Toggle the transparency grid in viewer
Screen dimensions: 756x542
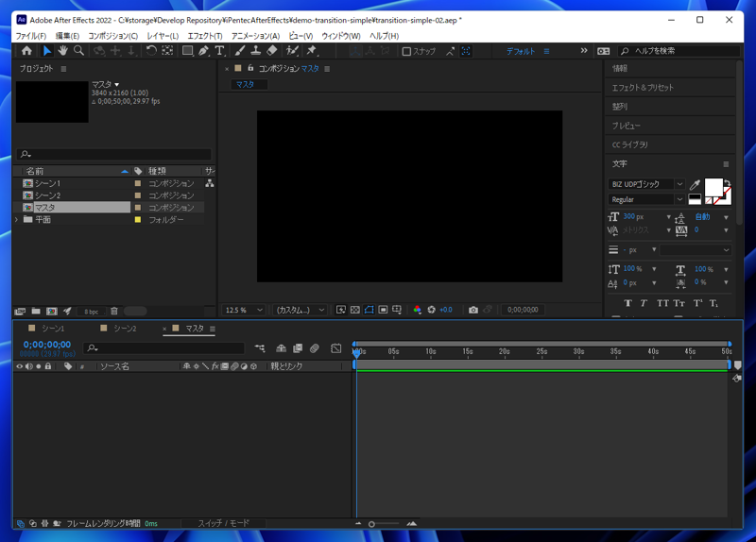point(354,310)
